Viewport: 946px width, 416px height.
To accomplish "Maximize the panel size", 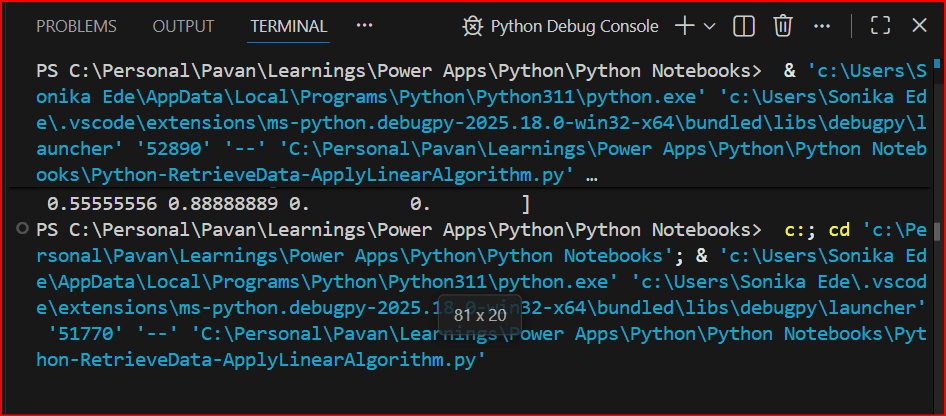I will 880,26.
